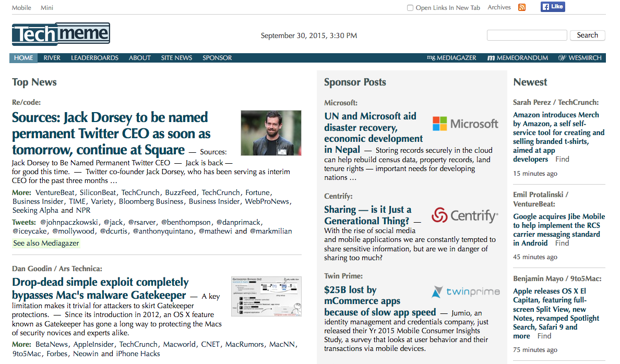Click the See also Mediagazer link
This screenshot has width=620, height=364.
click(x=46, y=242)
